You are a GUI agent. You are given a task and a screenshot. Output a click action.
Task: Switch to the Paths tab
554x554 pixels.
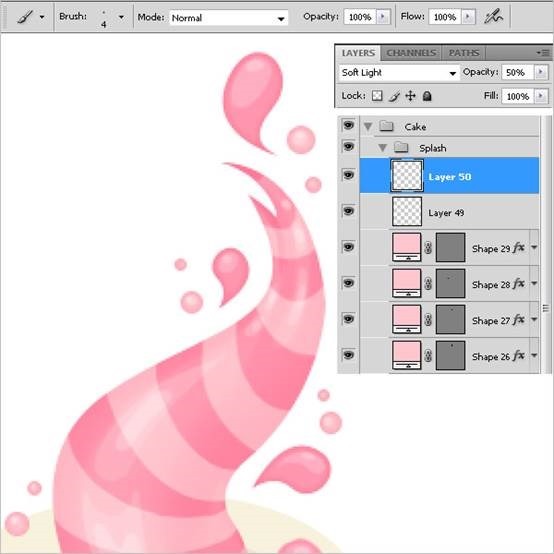(464, 53)
